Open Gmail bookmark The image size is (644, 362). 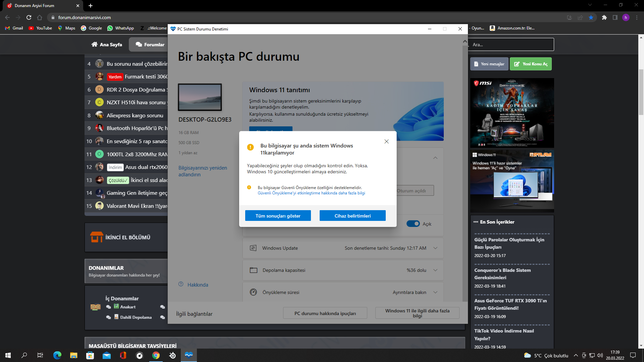coord(14,28)
